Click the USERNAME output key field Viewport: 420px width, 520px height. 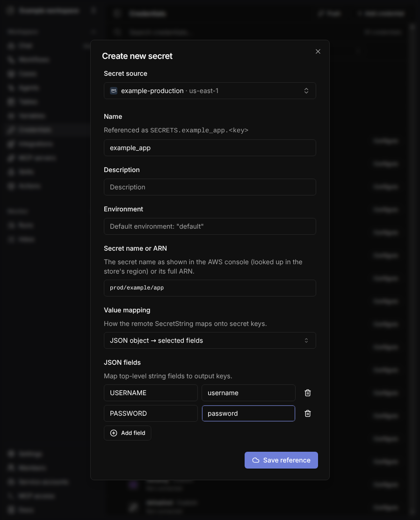coord(151,393)
